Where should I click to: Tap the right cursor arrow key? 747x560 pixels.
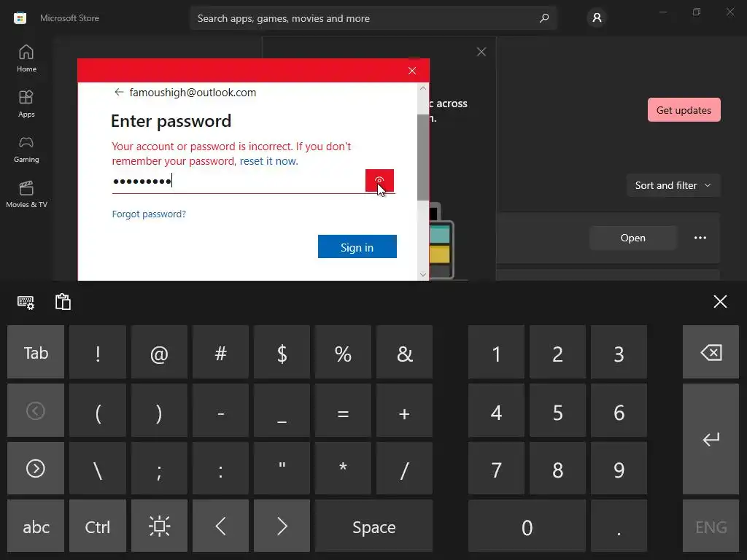pyautogui.click(x=282, y=526)
